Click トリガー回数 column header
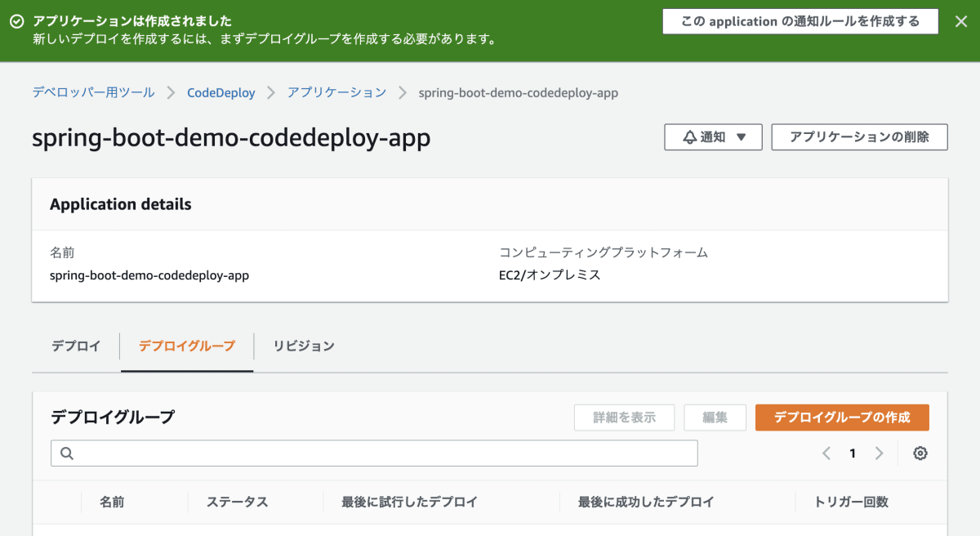Viewport: 980px width, 536px height. 852,502
